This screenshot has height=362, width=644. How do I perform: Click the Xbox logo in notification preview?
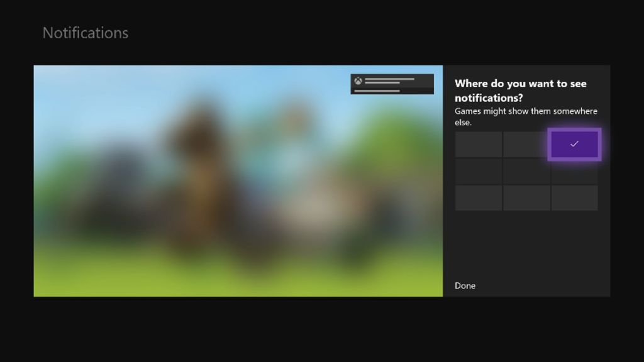[358, 81]
